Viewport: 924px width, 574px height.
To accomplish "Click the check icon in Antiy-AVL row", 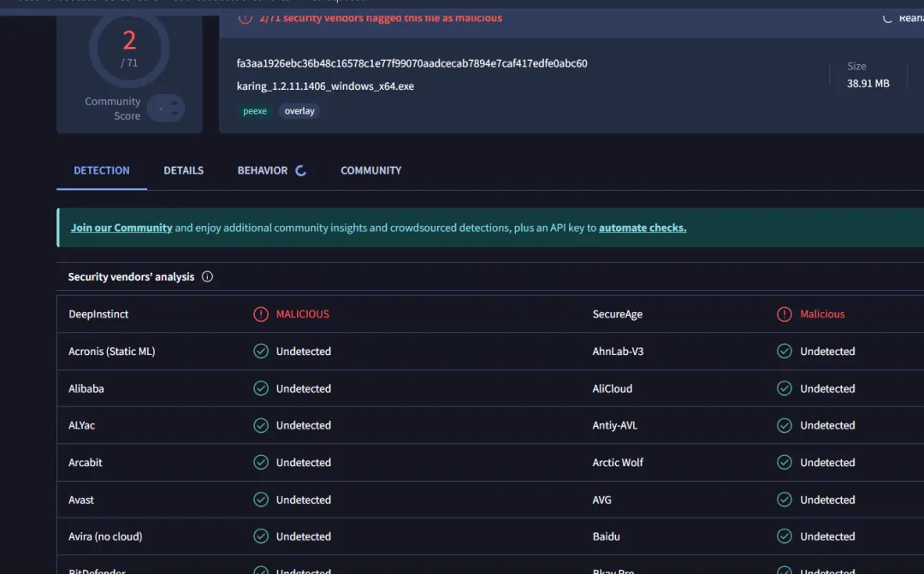I will [x=784, y=425].
